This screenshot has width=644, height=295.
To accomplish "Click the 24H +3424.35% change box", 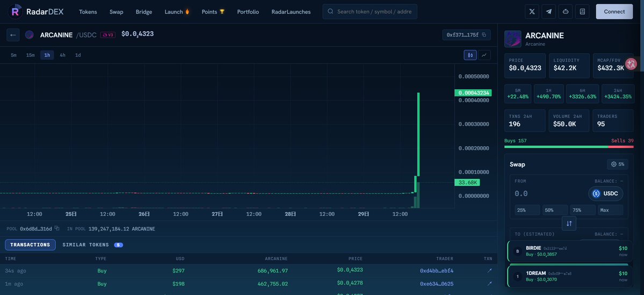I will point(618,93).
